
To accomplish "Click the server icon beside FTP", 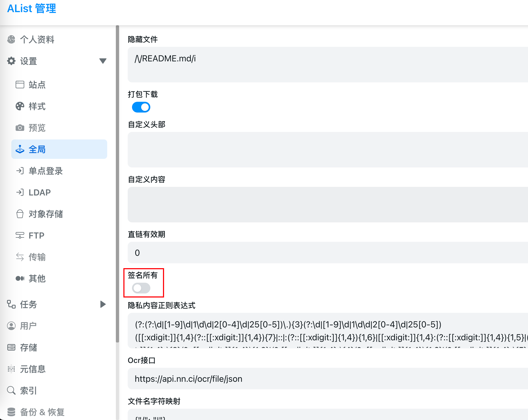I will pos(20,236).
